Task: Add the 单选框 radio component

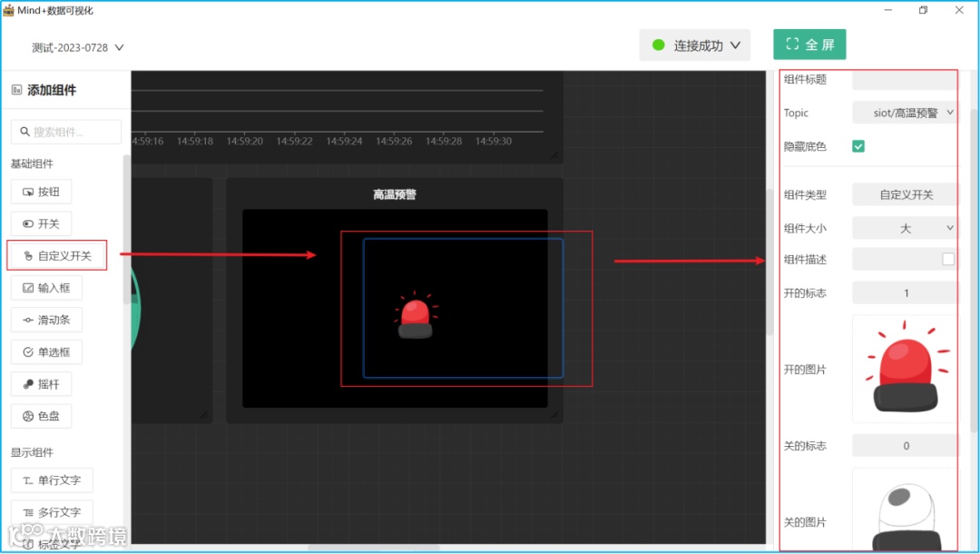Action: tap(46, 352)
